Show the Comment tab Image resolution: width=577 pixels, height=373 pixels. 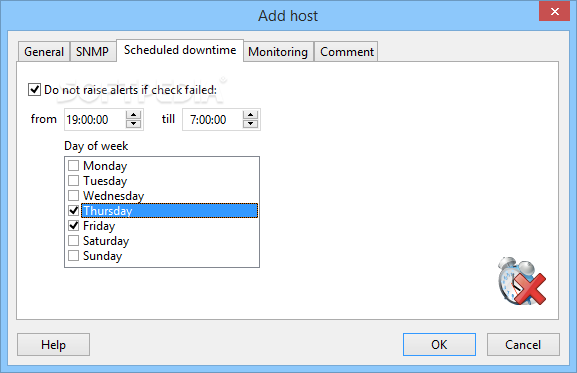point(346,51)
